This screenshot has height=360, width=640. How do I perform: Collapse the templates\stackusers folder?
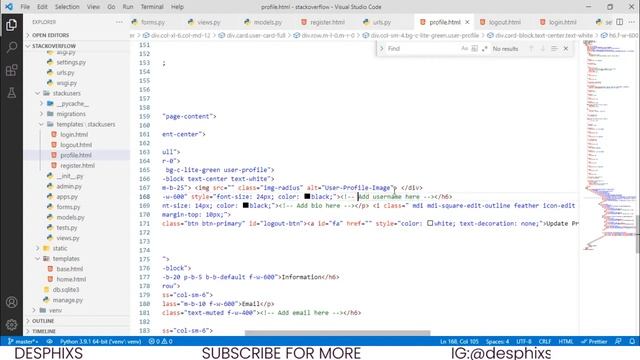tap(85, 124)
